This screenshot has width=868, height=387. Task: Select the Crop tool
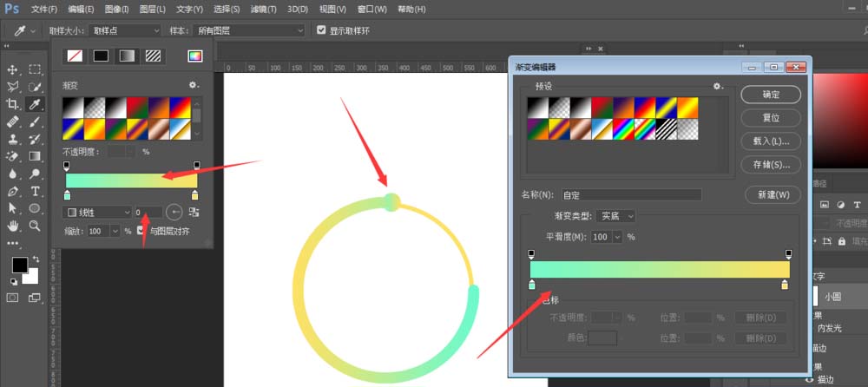click(x=13, y=104)
